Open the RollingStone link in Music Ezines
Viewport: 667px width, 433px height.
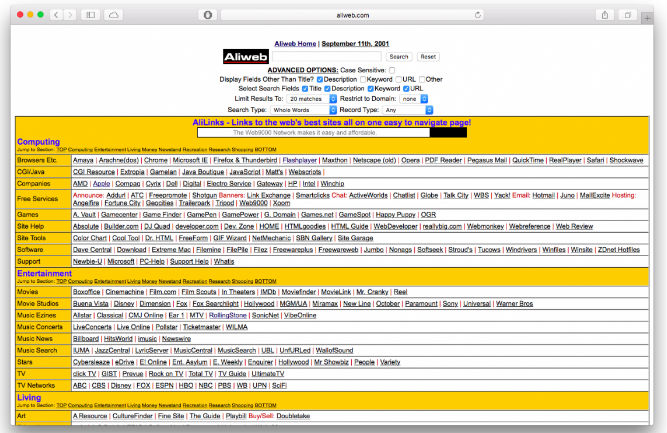click(228, 316)
